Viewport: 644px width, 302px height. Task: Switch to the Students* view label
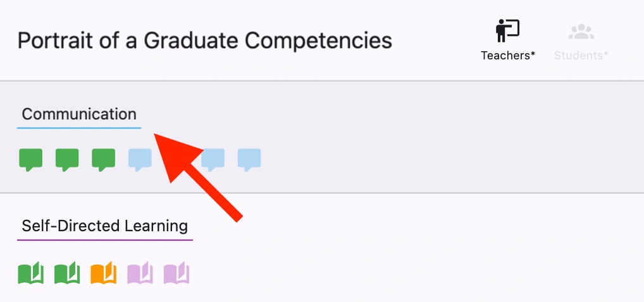[x=581, y=56]
